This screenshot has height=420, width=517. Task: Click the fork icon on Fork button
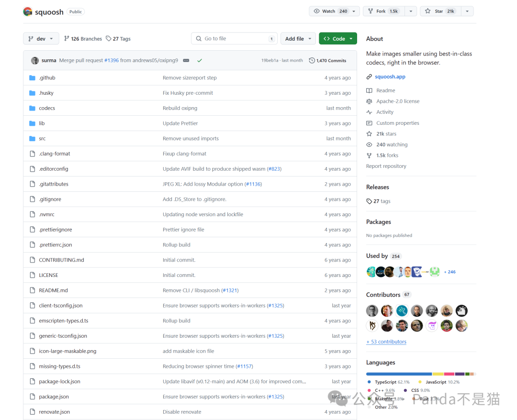click(x=371, y=11)
